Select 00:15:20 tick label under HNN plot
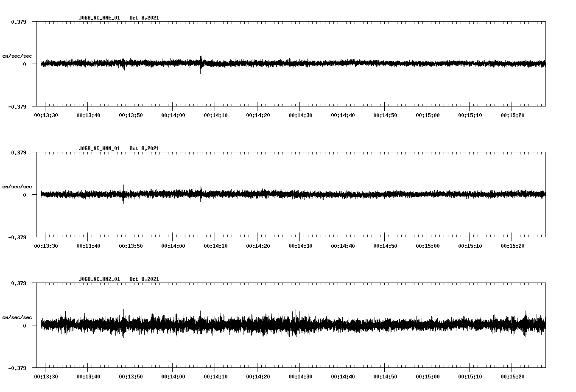Screen dimensions: 576x392 point(512,246)
